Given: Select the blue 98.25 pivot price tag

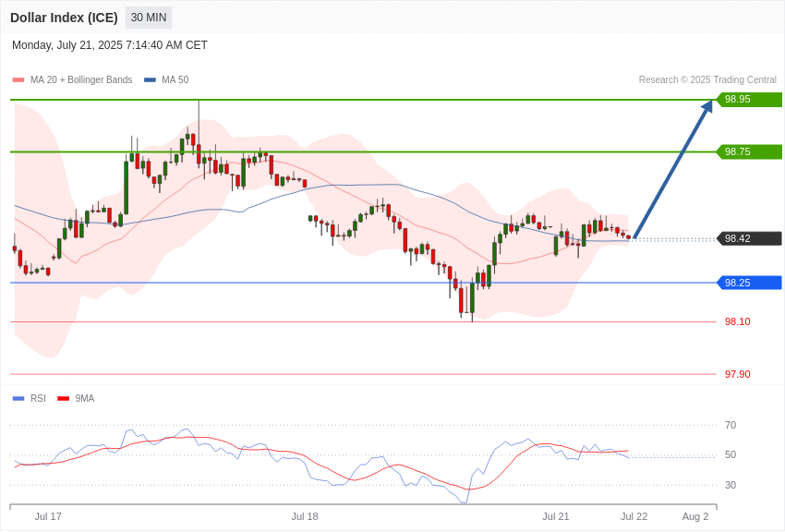Looking at the screenshot, I should pos(750,283).
